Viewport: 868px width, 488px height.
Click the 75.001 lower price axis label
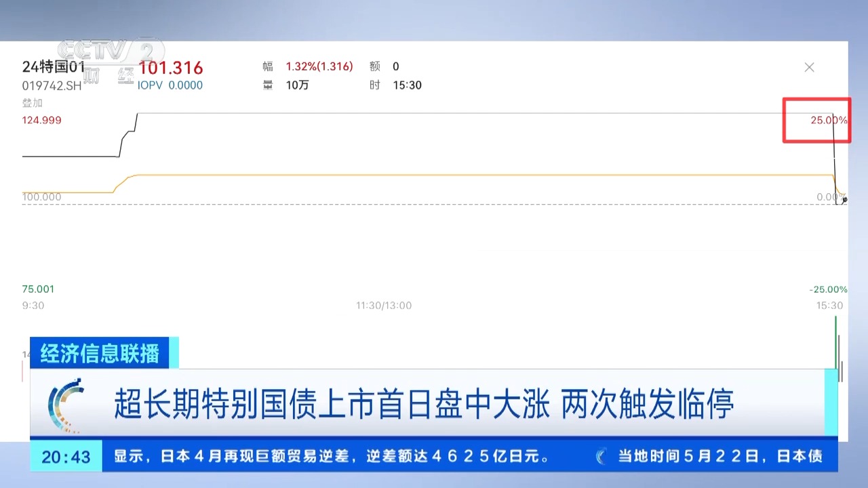click(38, 289)
